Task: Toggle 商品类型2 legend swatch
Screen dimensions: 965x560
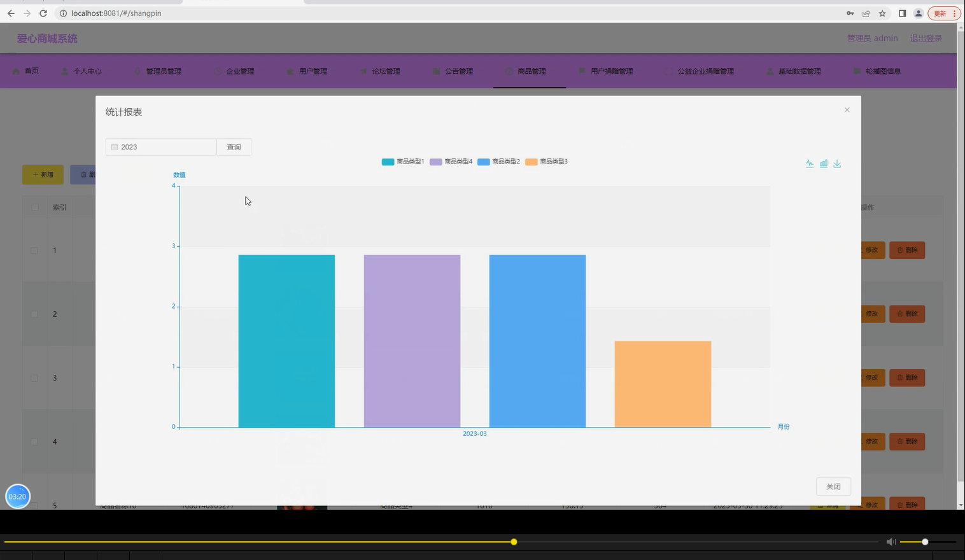Action: tap(483, 162)
